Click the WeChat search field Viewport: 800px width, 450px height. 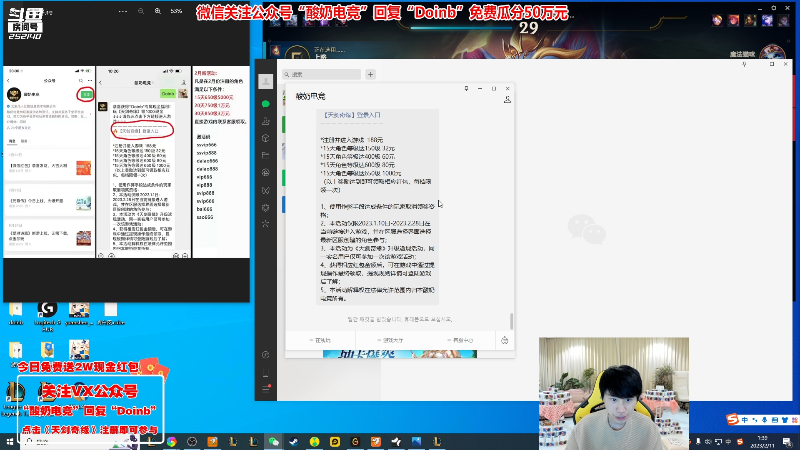322,74
